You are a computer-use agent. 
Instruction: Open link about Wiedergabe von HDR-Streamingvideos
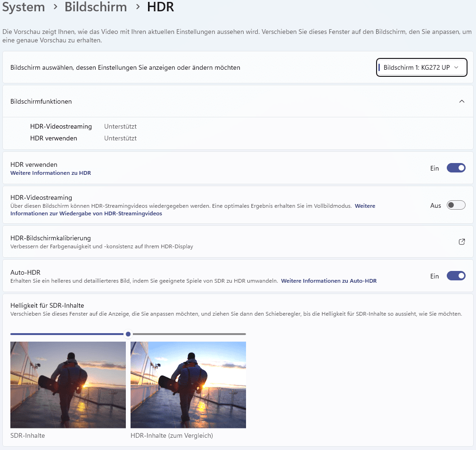[86, 213]
